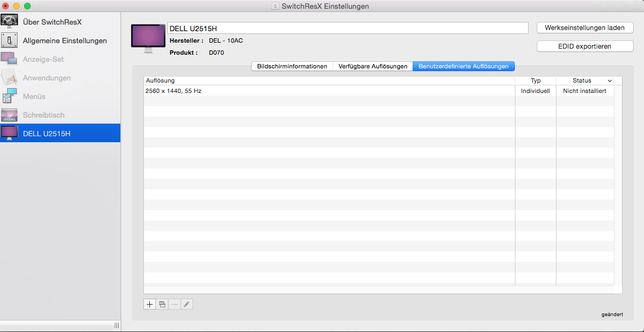Minimize the window with the yellow button
Screen dimensions: 644x332
[16, 6]
